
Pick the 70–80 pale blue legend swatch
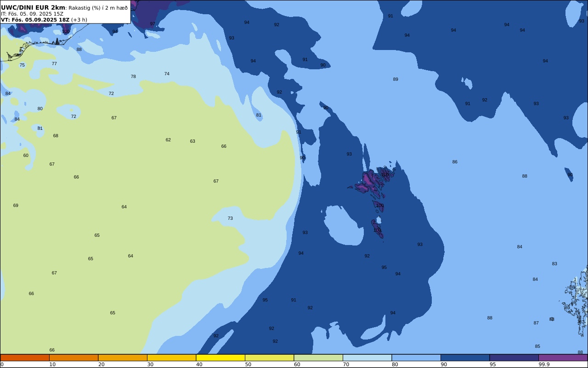[x=367, y=357]
